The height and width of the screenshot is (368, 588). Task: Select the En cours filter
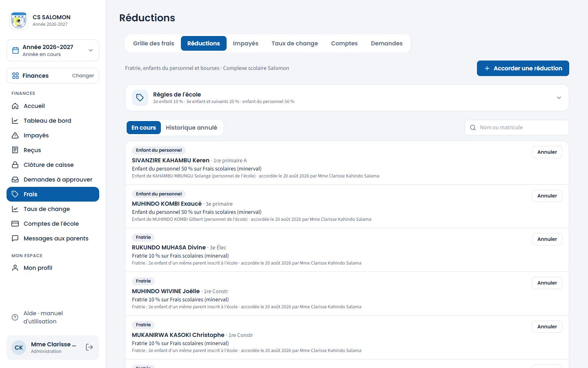pos(144,128)
